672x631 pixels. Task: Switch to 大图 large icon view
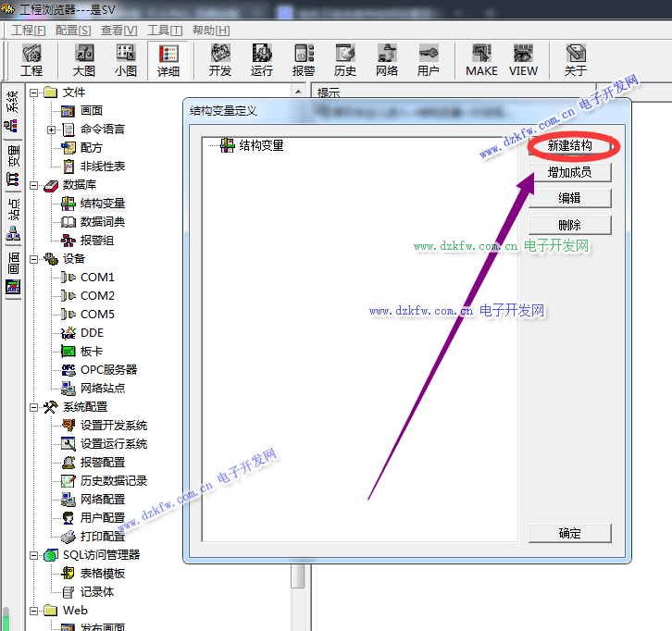click(84, 60)
